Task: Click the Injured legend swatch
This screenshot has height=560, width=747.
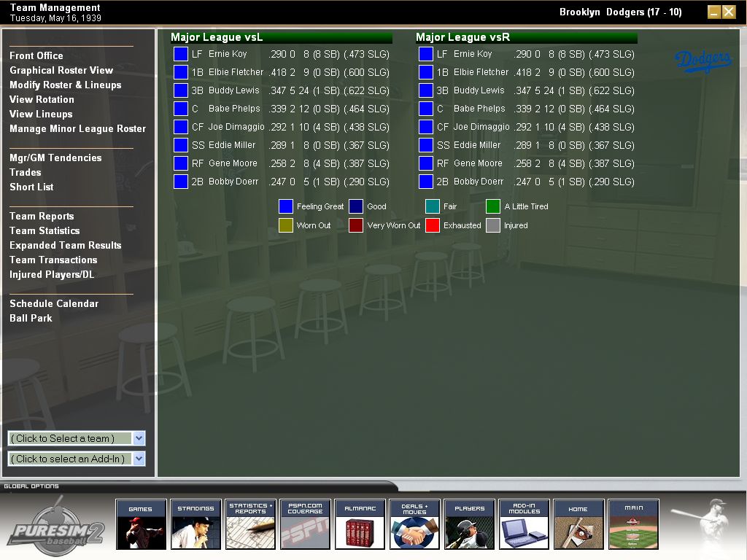Action: coord(493,225)
